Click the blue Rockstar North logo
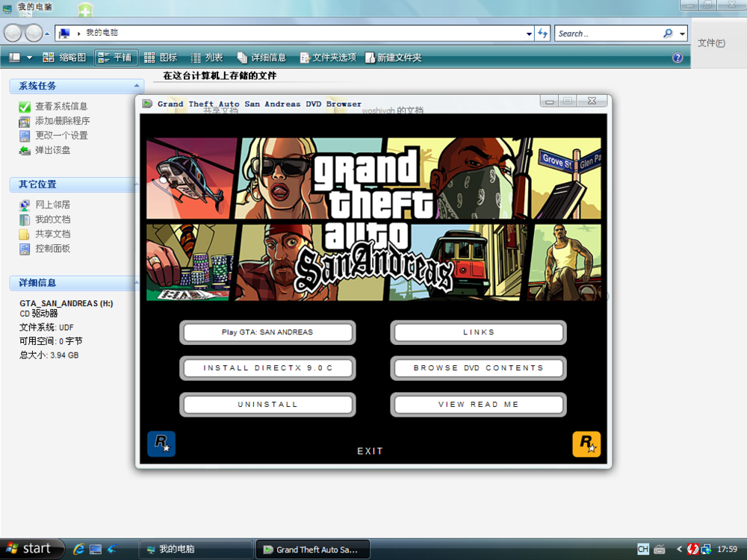Image resolution: width=747 pixels, height=560 pixels. tap(161, 444)
